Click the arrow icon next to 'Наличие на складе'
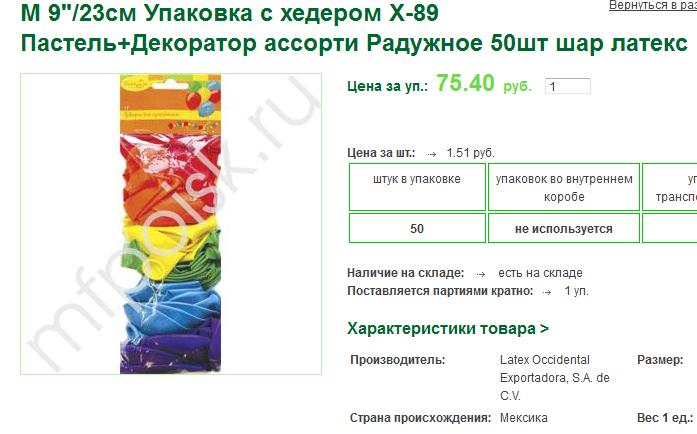 [481, 274]
